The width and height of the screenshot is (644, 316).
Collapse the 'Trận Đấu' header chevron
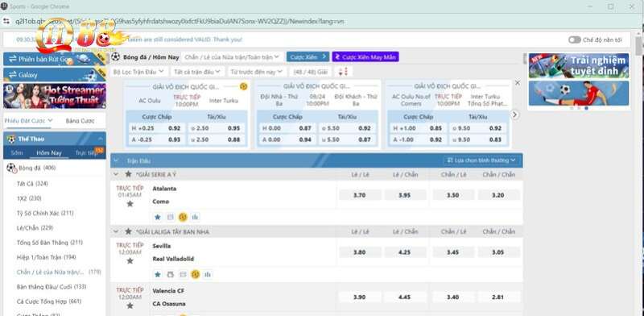(116, 160)
